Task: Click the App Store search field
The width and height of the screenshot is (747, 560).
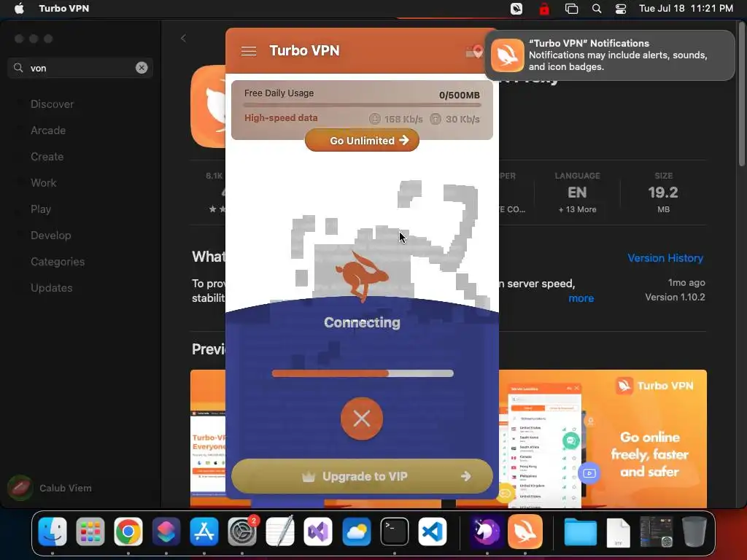Action: click(x=80, y=68)
